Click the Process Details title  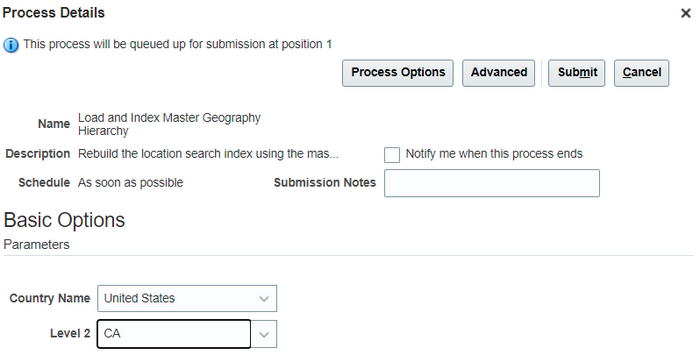click(54, 12)
